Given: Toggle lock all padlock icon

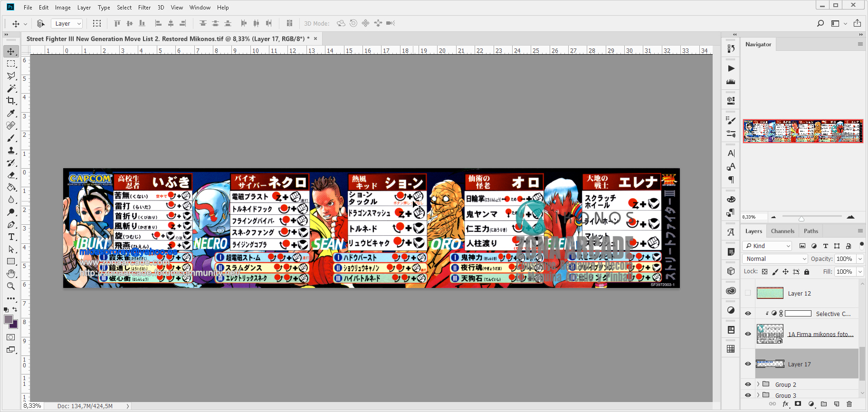Looking at the screenshot, I should [x=807, y=272].
